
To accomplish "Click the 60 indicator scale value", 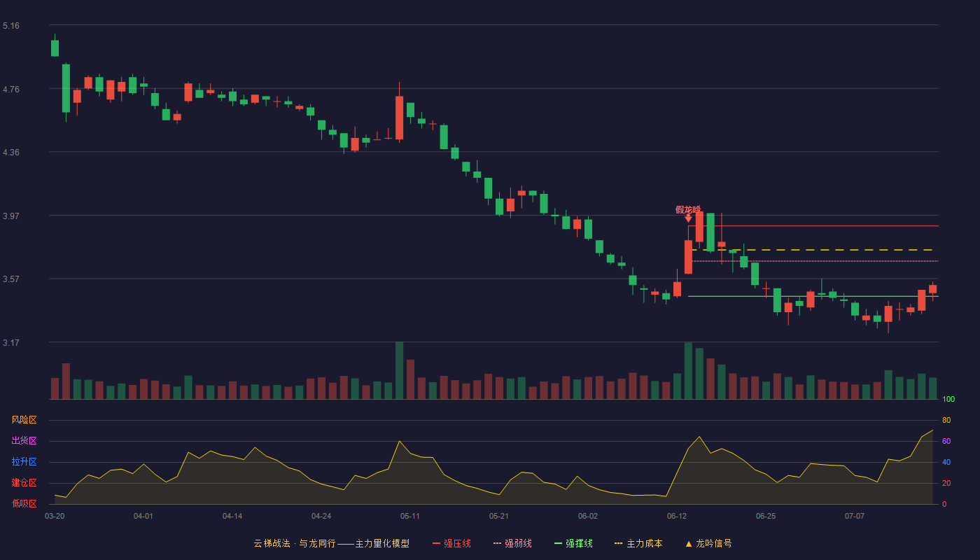I will click(946, 441).
